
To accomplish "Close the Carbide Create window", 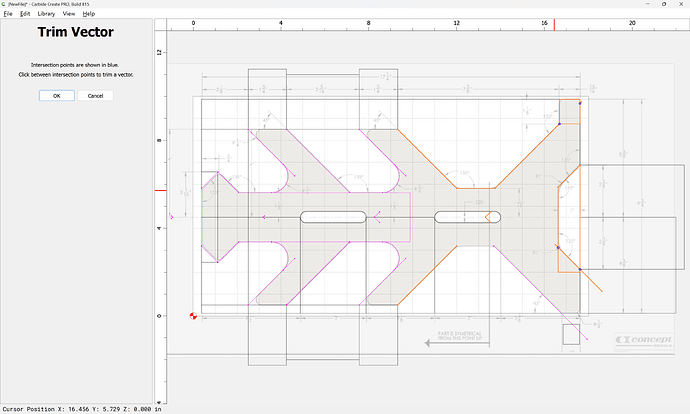I will click(x=681, y=4).
